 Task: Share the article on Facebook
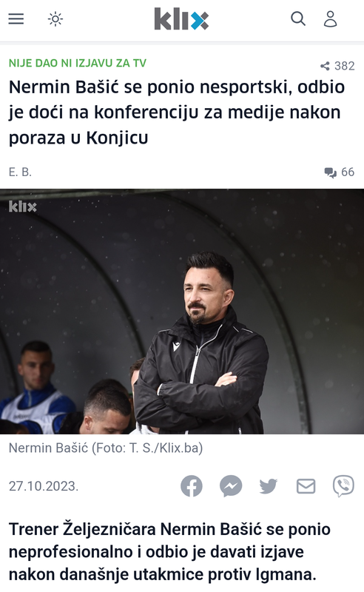pos(192,486)
